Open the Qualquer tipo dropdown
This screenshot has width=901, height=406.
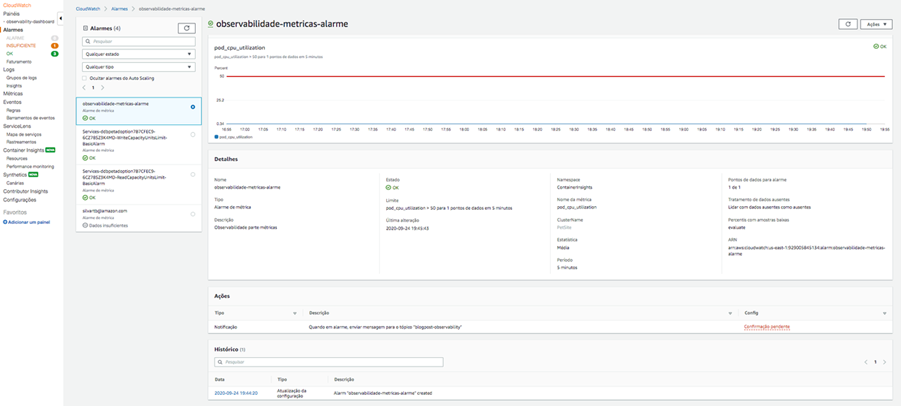click(x=138, y=67)
